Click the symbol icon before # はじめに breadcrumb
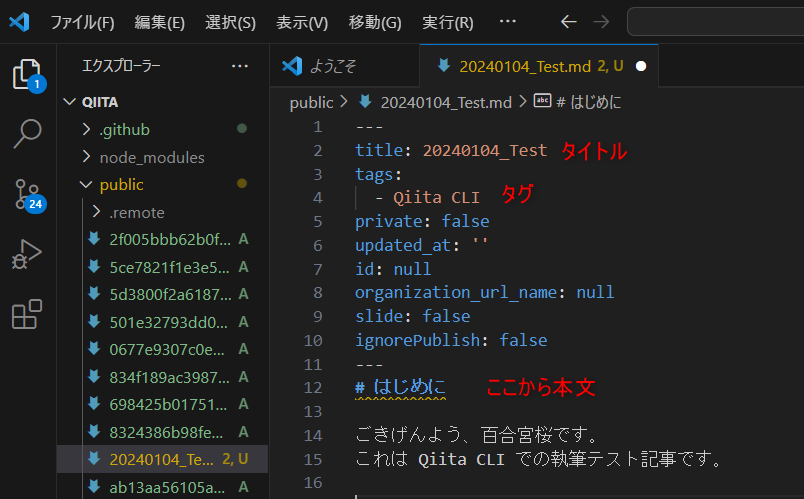The height and width of the screenshot is (499, 804). 542,101
